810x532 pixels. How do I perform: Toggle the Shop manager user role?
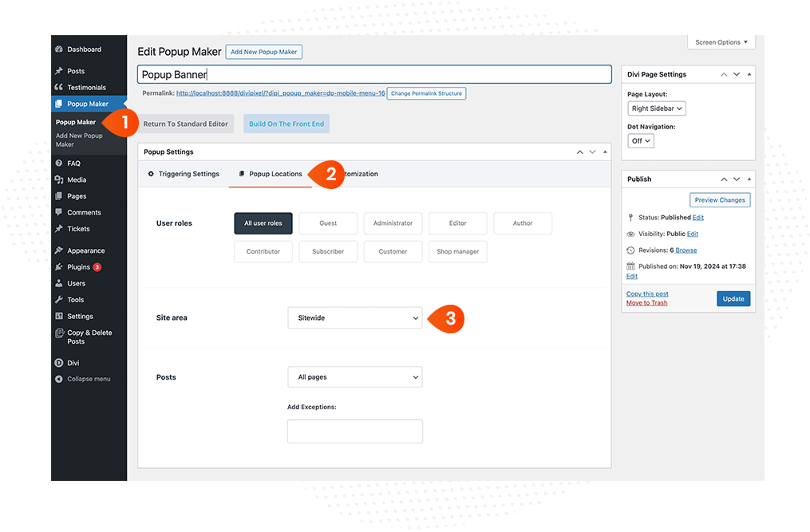pyautogui.click(x=458, y=251)
